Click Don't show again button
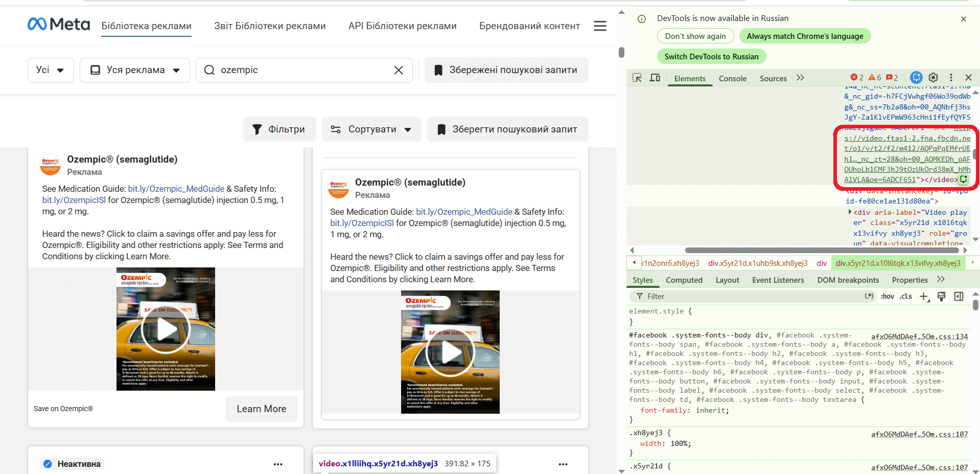This screenshot has width=980, height=474. point(695,36)
